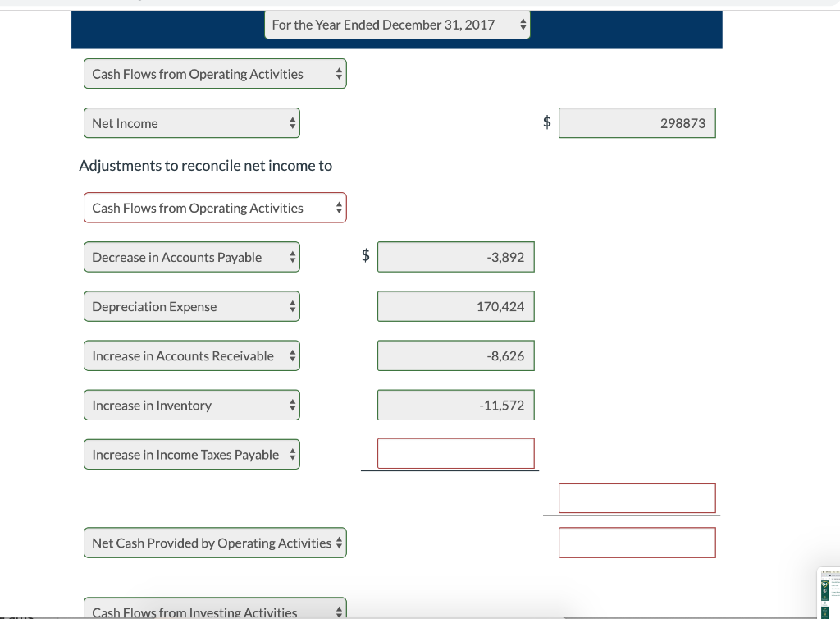Screen dimensions: 840x619
Task: Open the first 'Cash Flows from Operating Activities' dropdown with green border
Action: [x=215, y=73]
